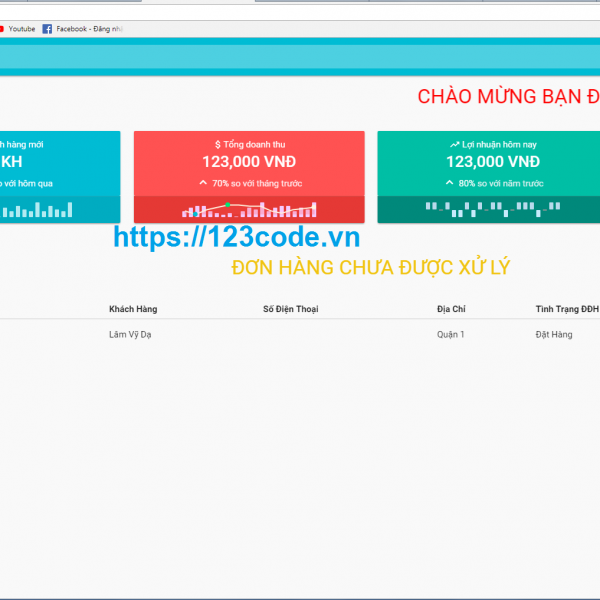Click the Đặt Hàng status cell
The width and height of the screenshot is (600, 600).
[554, 335]
